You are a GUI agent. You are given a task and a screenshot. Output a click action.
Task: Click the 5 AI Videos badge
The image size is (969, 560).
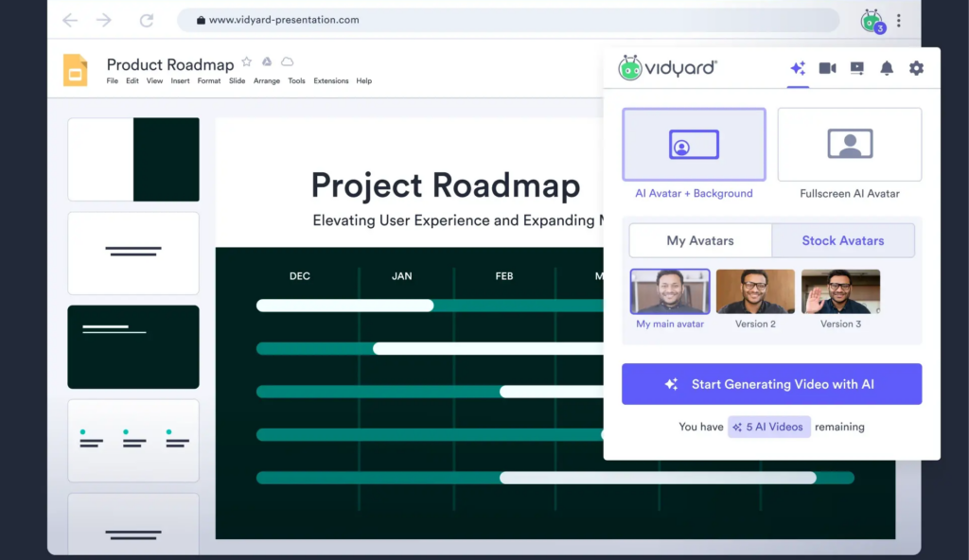tap(769, 428)
